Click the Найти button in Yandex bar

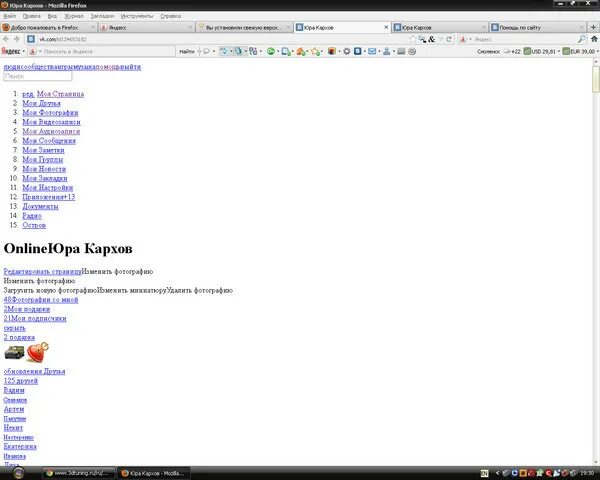tap(187, 51)
